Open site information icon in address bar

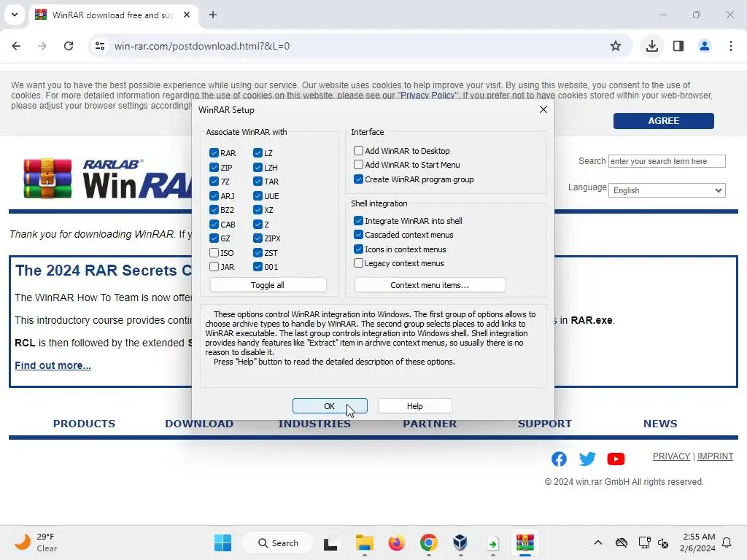pyautogui.click(x=100, y=46)
